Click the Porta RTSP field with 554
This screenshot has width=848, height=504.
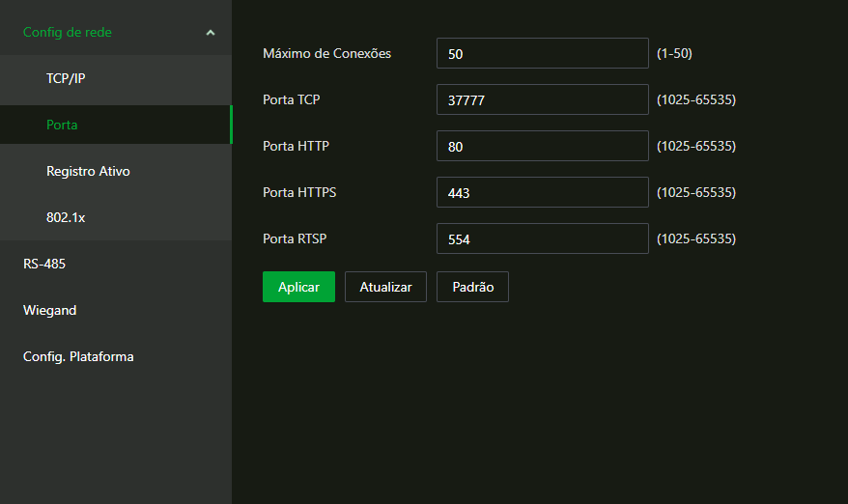[x=543, y=238]
